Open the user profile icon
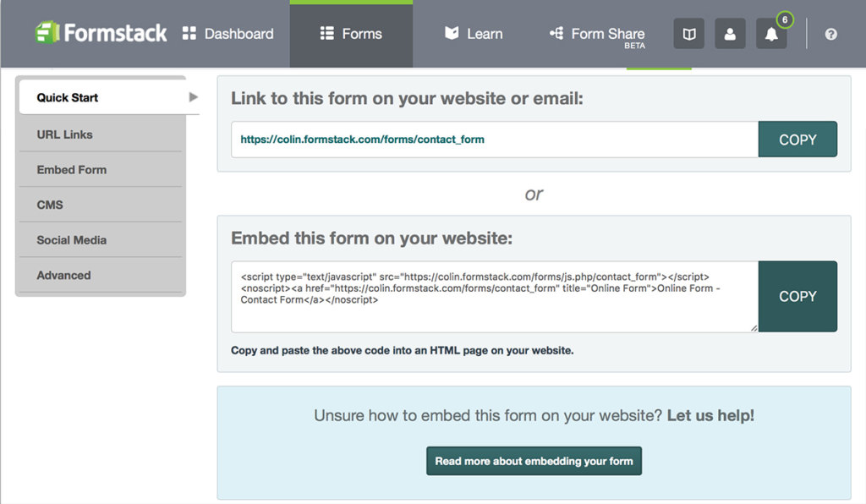Image resolution: width=866 pixels, height=504 pixels. (x=730, y=34)
